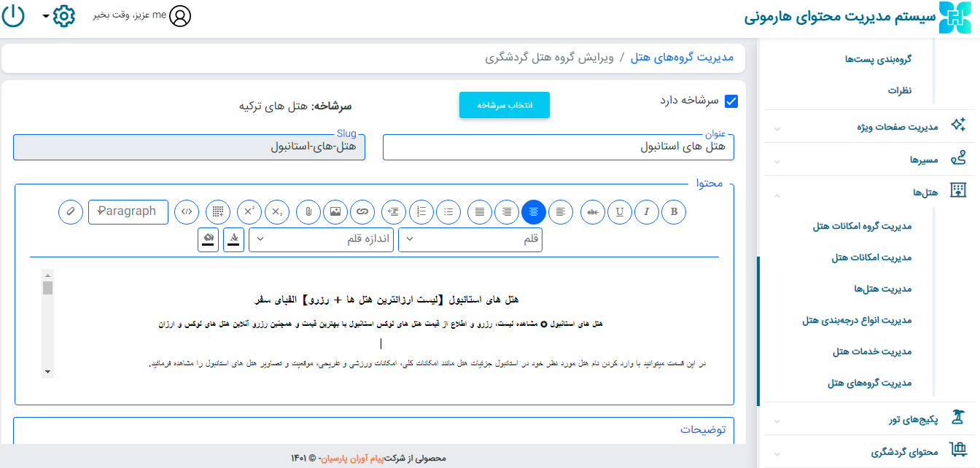Screen dimensions: 980x468
Task: Open the HTML source code view
Action: (187, 211)
